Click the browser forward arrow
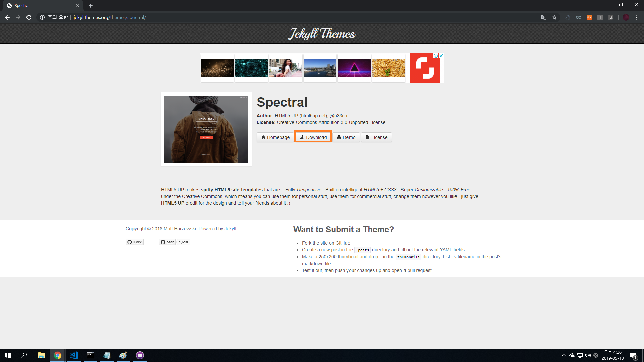 [18, 17]
